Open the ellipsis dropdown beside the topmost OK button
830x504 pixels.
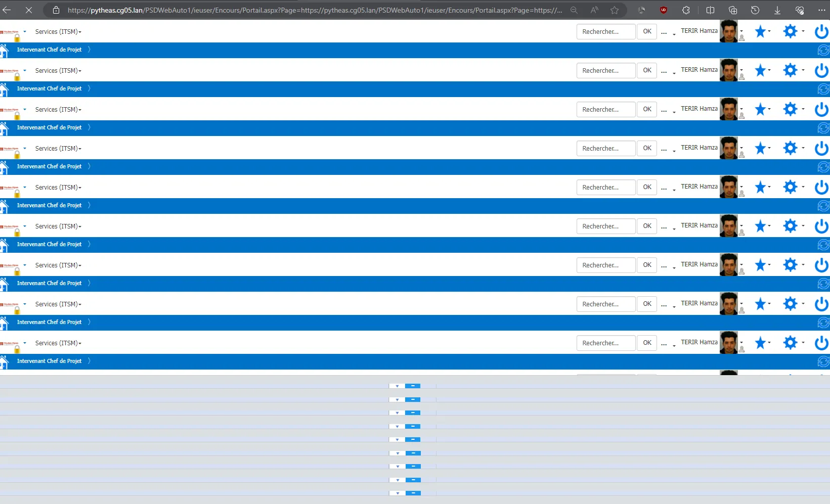pos(668,33)
